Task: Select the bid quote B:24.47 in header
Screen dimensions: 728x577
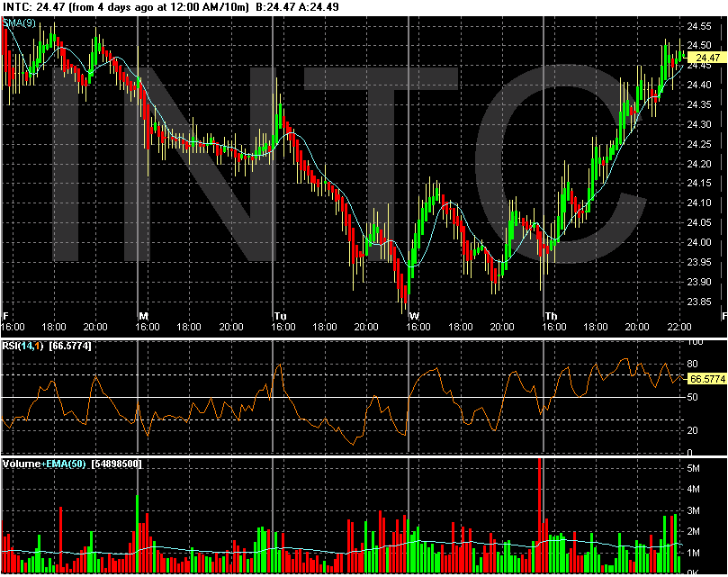Action: pyautogui.click(x=277, y=7)
